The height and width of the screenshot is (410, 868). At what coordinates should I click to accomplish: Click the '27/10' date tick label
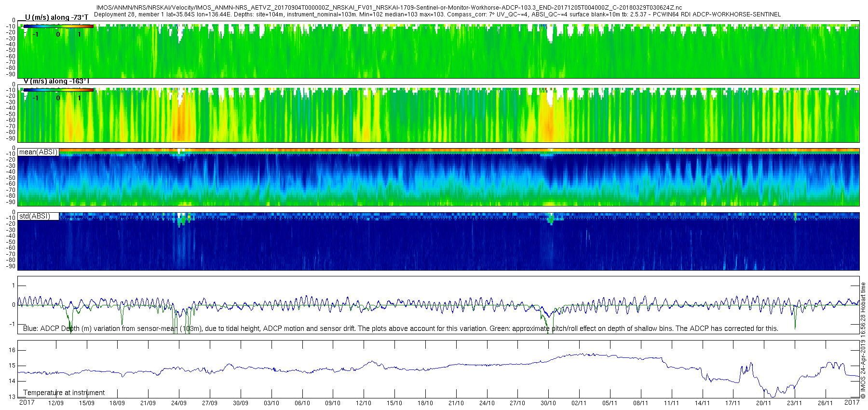click(517, 403)
